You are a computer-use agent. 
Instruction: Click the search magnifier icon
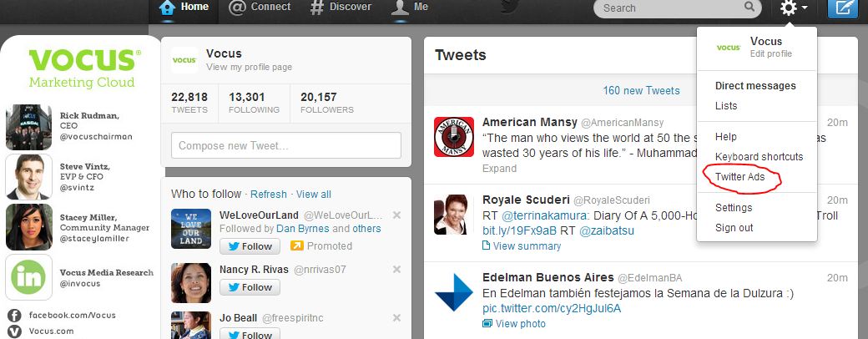749,8
